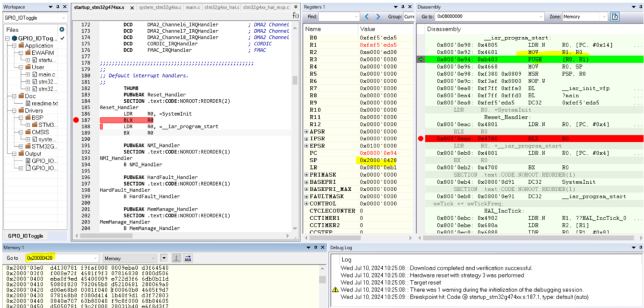Select the startup_stm32g474xx.s tab
644x308 pixels.
click(98, 8)
